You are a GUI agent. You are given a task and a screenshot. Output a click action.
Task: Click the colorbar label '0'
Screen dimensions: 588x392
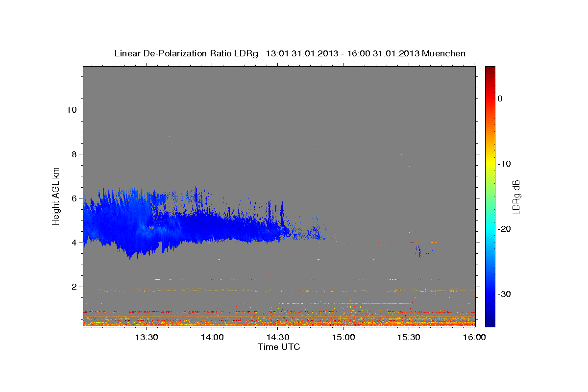(500, 98)
